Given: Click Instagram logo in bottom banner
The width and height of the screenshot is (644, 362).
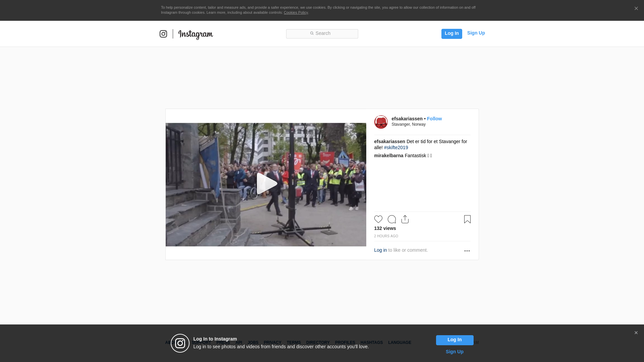Looking at the screenshot, I should click(180, 343).
